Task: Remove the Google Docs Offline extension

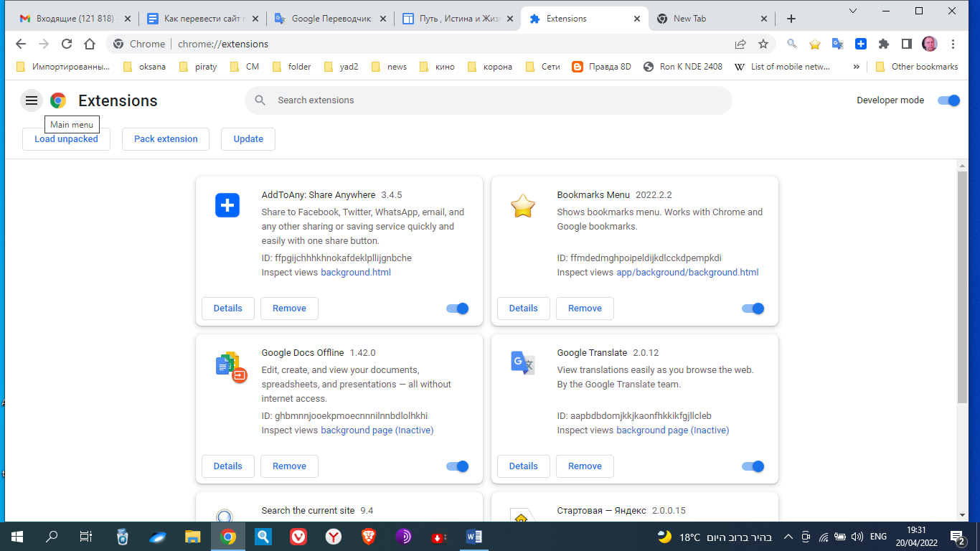Action: point(289,466)
